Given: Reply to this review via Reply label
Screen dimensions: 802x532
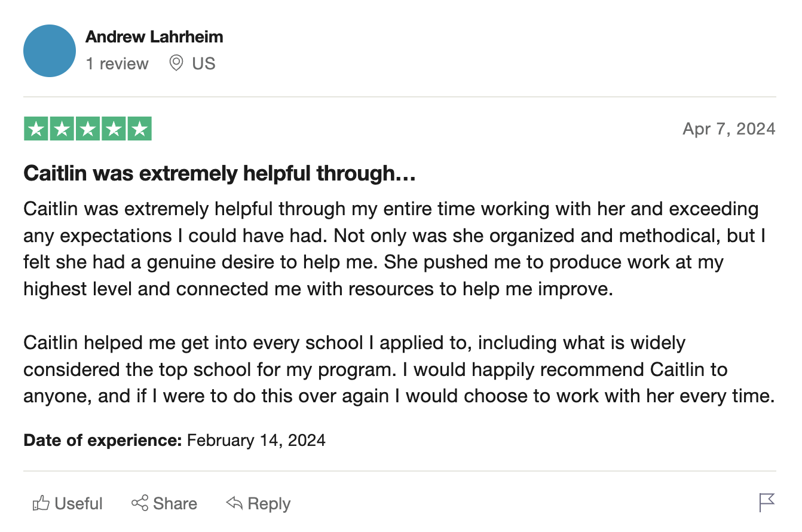Looking at the screenshot, I should 269,504.
